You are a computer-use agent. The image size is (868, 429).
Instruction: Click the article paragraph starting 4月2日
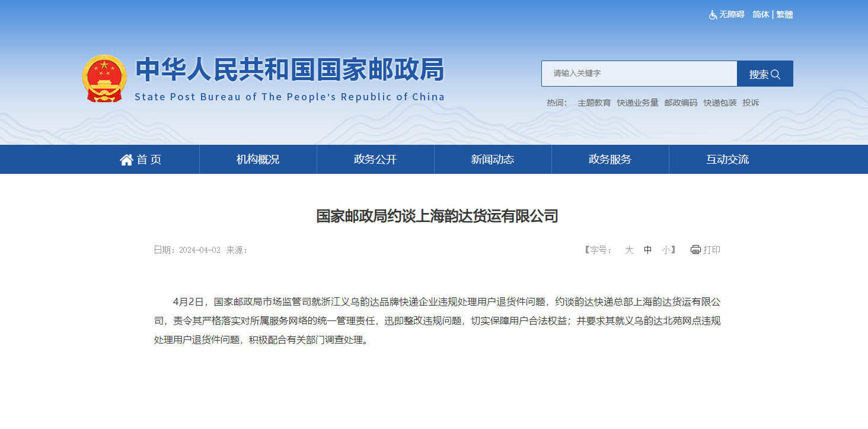[438, 321]
